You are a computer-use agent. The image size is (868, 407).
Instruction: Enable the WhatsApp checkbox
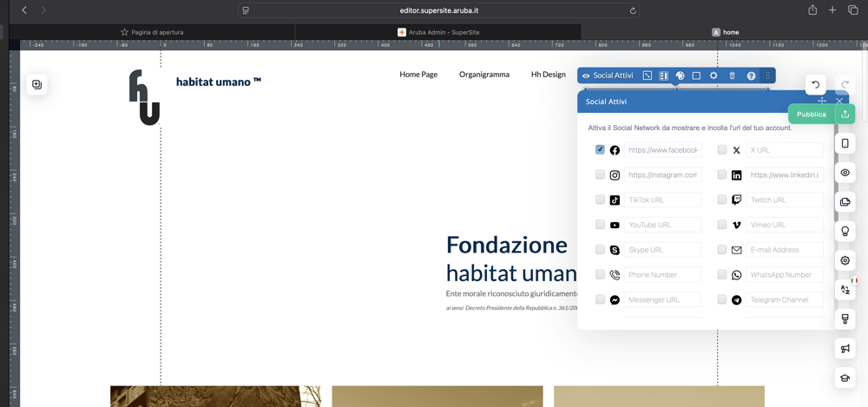point(722,274)
